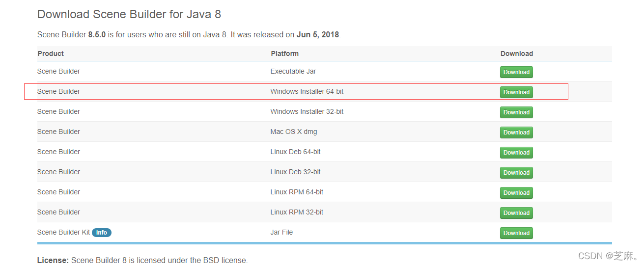Click the "Jar File" platform cell
This screenshot has height=265, width=644.
tap(281, 232)
